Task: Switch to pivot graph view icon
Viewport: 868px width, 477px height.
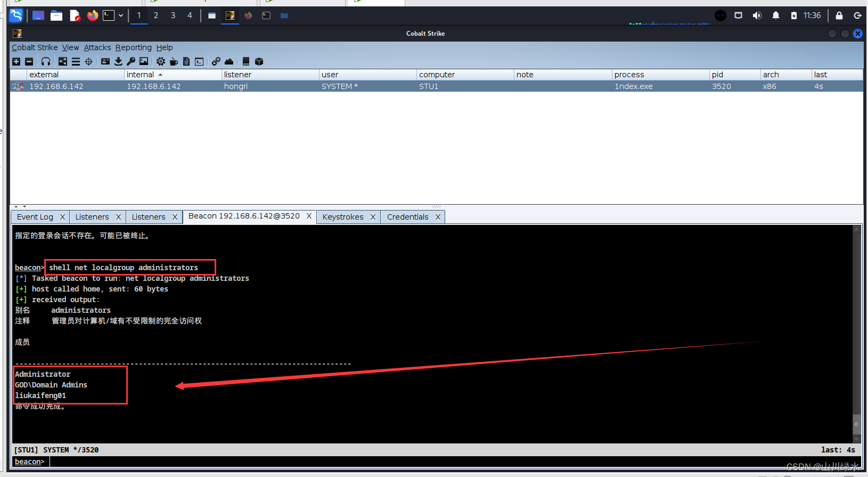Action: coord(63,62)
